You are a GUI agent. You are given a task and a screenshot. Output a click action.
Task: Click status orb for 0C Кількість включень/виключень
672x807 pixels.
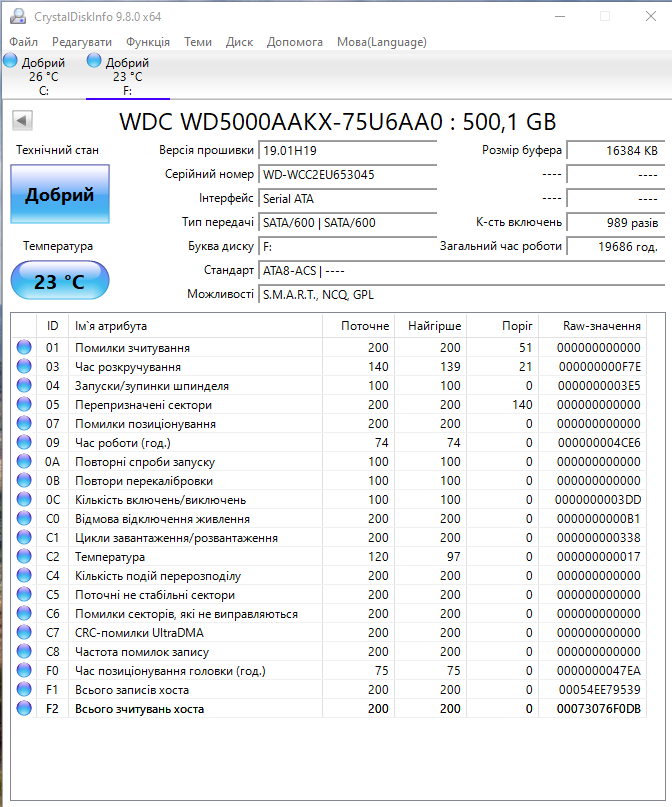coord(24,500)
